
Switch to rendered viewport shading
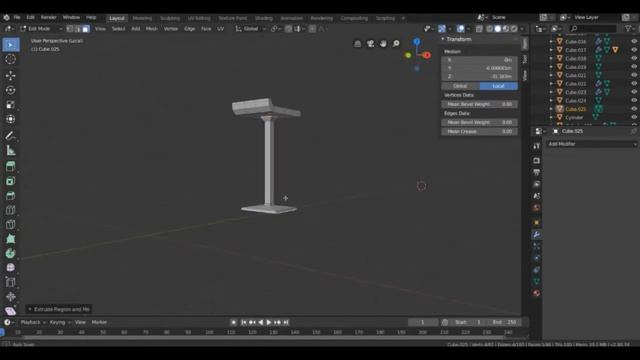tap(514, 29)
